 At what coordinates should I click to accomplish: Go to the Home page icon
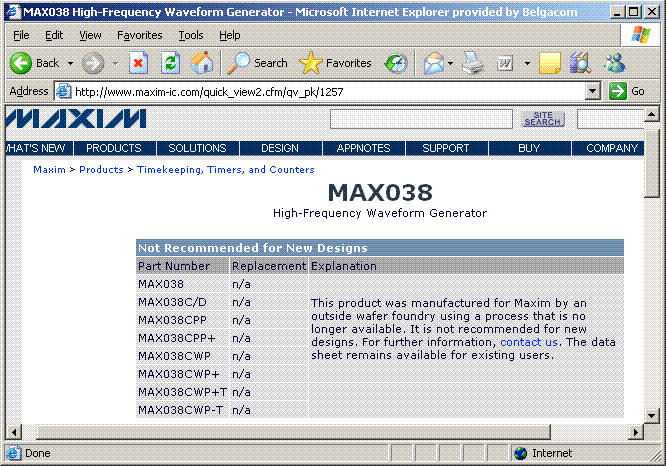(x=202, y=63)
